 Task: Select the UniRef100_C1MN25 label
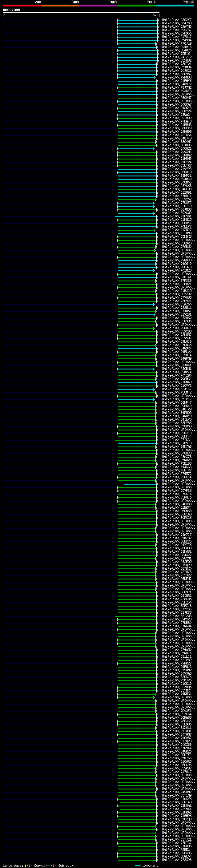click(176, 220)
